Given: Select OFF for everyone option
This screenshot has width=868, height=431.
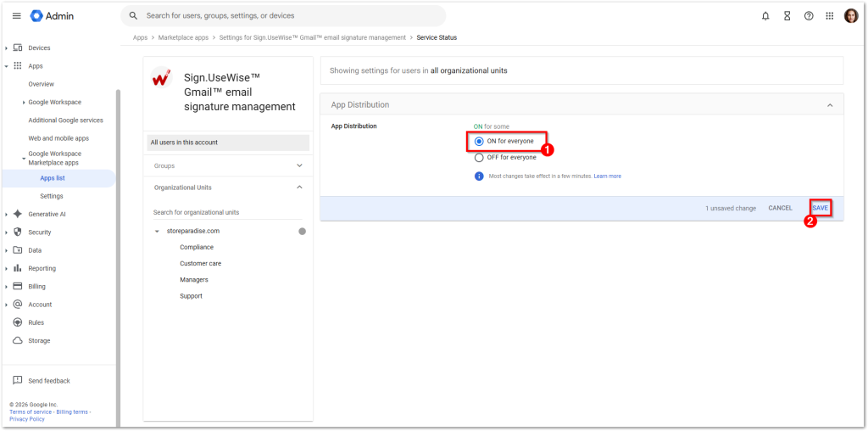Looking at the screenshot, I should tap(479, 157).
